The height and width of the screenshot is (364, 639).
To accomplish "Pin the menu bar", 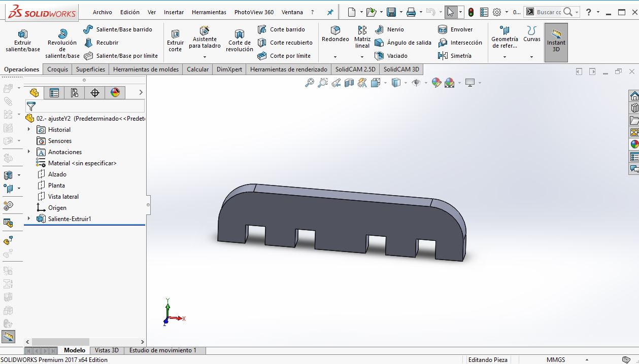I will point(330,12).
